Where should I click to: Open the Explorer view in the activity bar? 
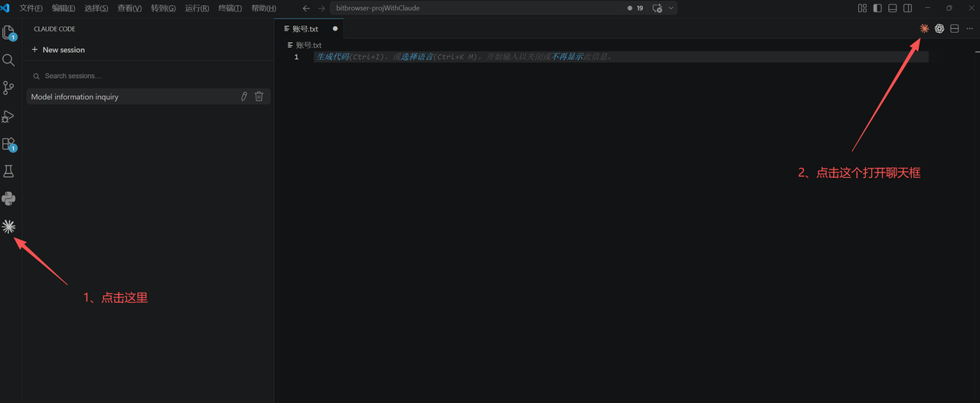tap(9, 33)
